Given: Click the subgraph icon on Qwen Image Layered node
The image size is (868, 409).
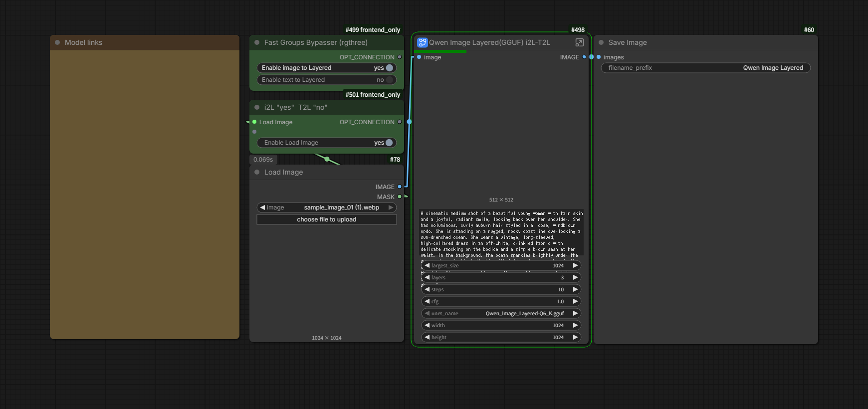Looking at the screenshot, I should coord(422,42).
